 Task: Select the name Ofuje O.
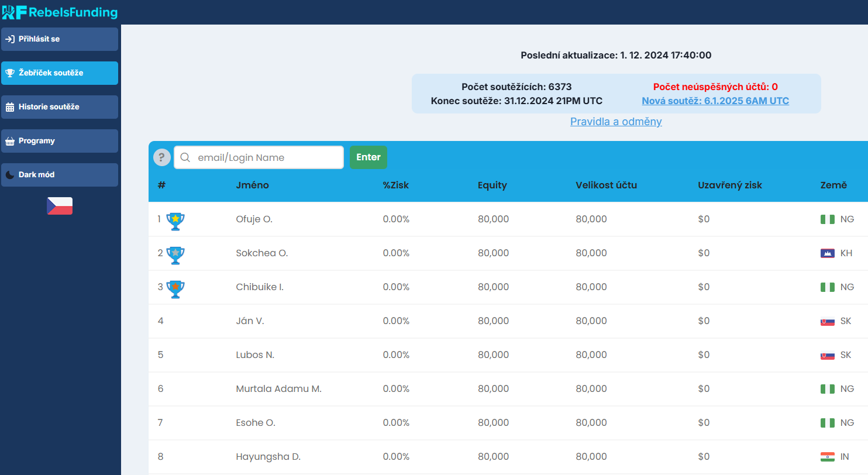point(254,219)
